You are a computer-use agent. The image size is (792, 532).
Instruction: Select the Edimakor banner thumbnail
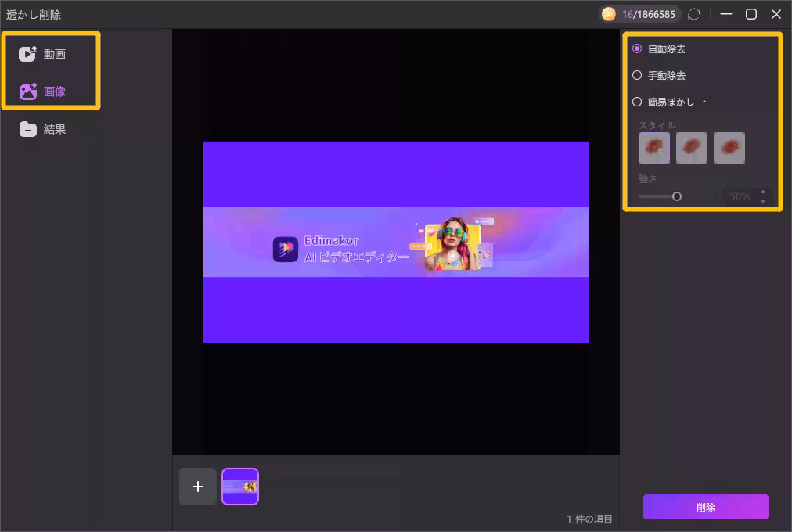240,487
